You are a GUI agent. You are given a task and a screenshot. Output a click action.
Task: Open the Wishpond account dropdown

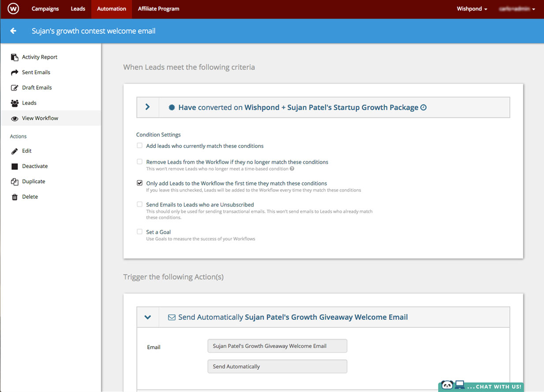pyautogui.click(x=472, y=9)
